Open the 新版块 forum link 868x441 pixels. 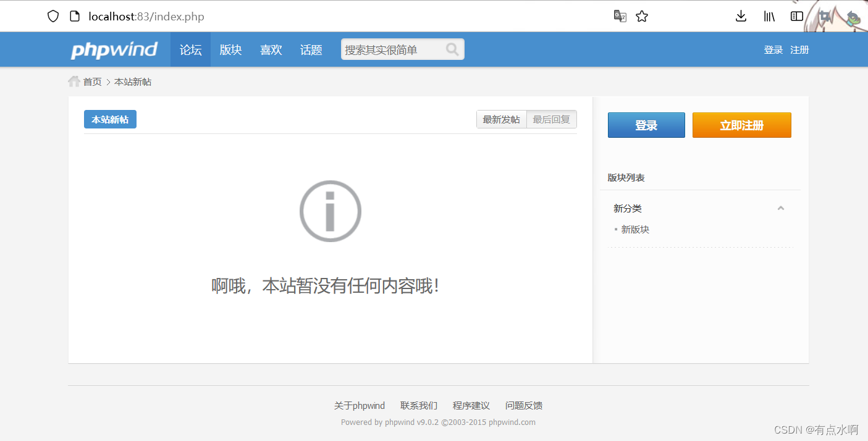(636, 229)
